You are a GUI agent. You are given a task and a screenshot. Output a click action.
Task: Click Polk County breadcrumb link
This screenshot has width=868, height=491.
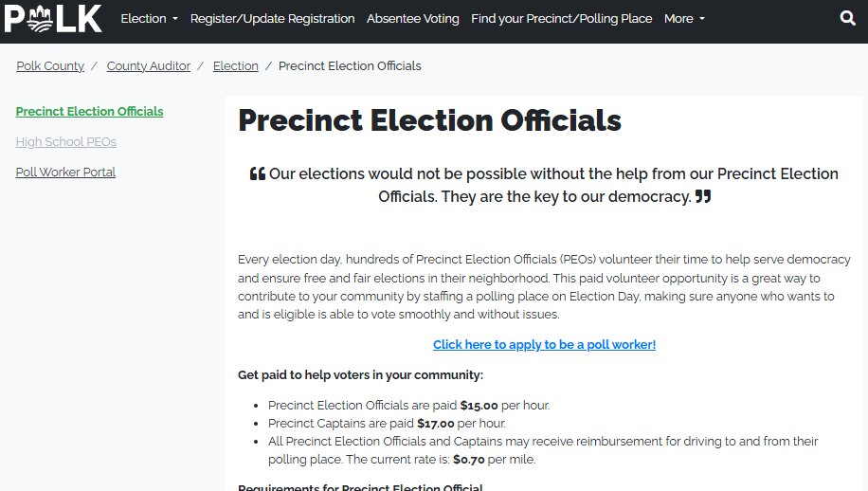click(x=50, y=66)
